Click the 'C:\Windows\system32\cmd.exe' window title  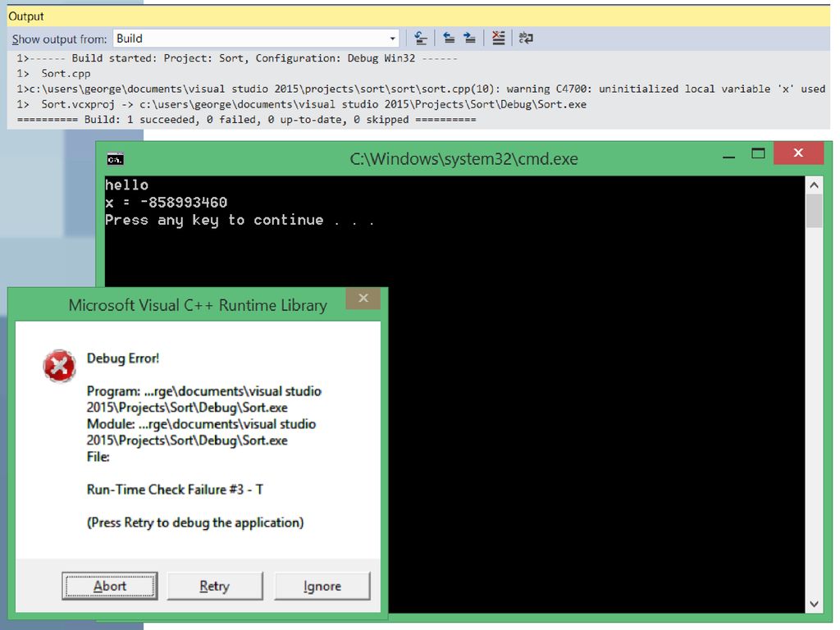coord(464,159)
